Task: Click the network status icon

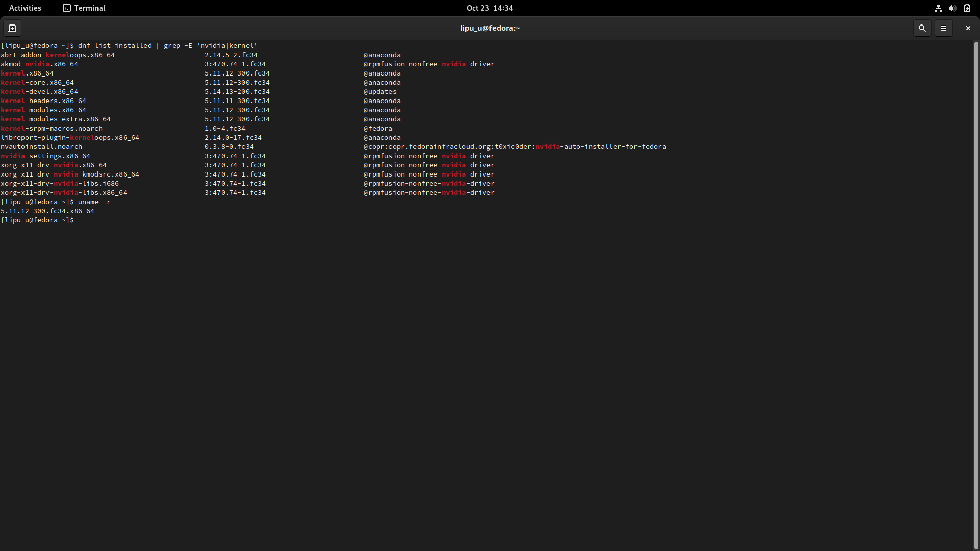Action: pyautogui.click(x=938, y=8)
